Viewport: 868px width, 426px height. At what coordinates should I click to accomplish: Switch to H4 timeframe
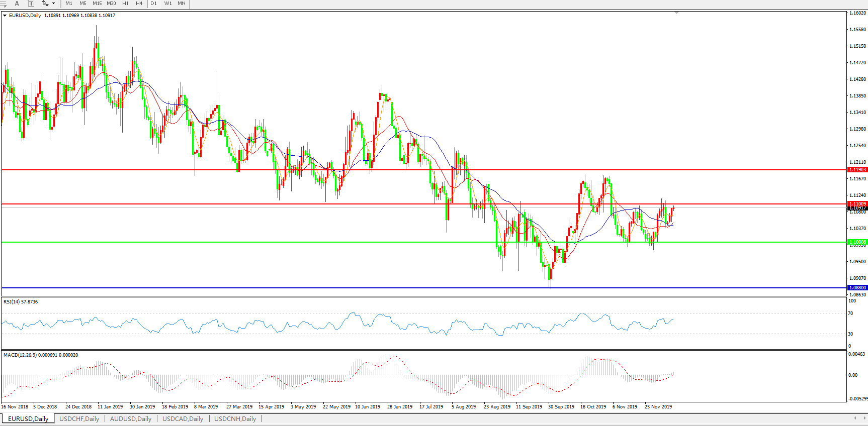coord(139,4)
